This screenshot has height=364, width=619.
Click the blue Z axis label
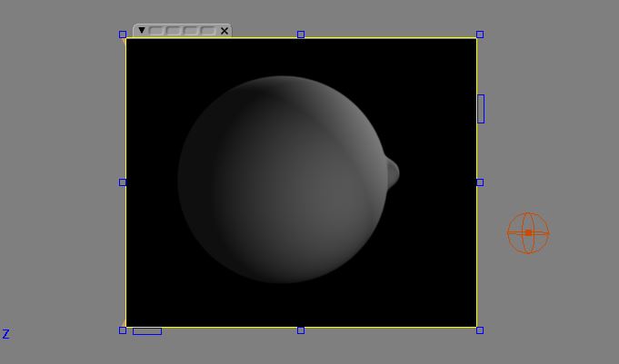(6, 334)
